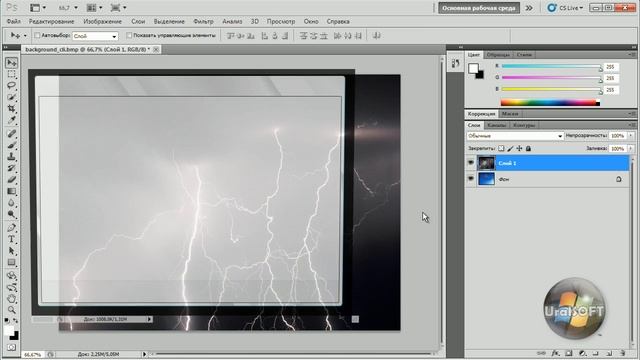640x360 pixels.
Task: Add a layer style via fx icon
Action: tap(555, 353)
